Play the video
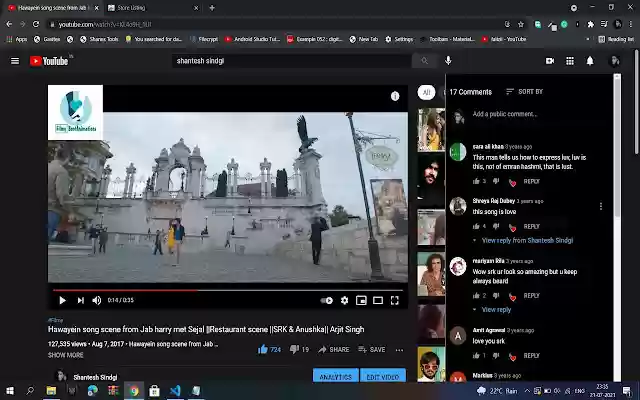Screen dimensions: 640x400 click(x=62, y=300)
